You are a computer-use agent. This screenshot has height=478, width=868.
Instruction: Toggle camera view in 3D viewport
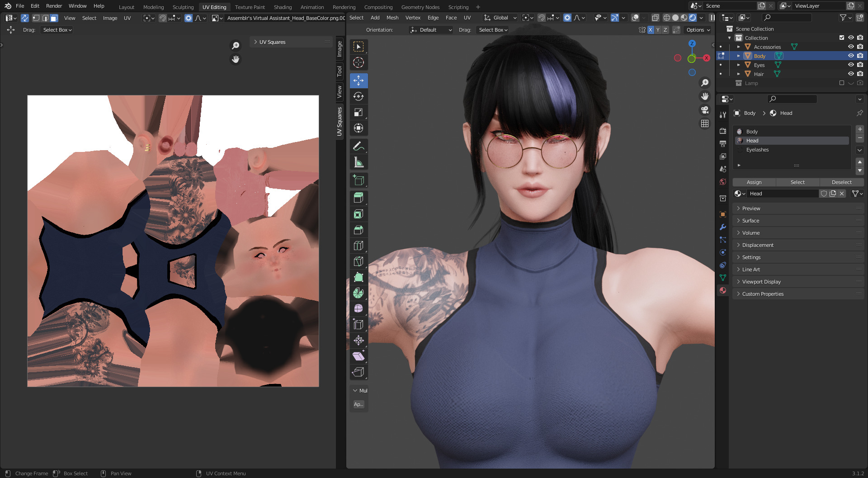click(x=705, y=110)
